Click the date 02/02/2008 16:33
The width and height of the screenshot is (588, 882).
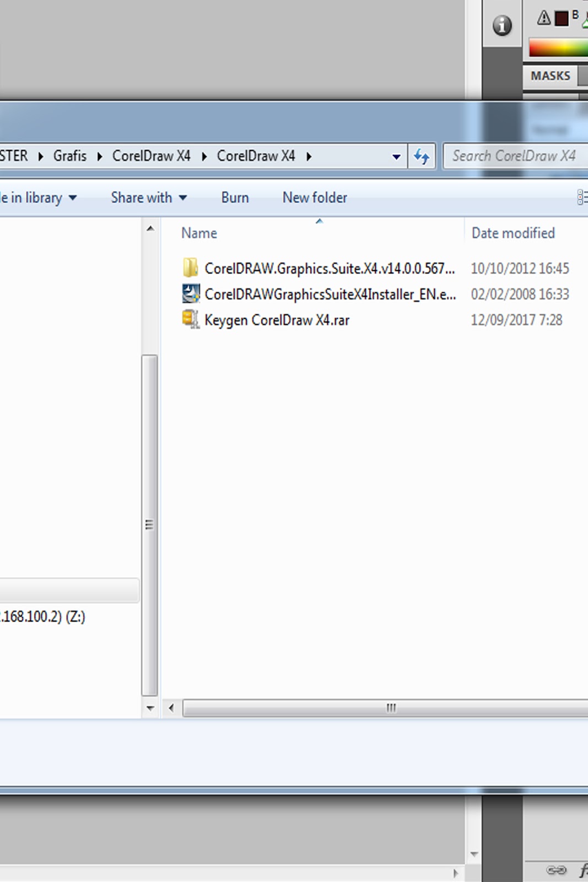click(520, 294)
